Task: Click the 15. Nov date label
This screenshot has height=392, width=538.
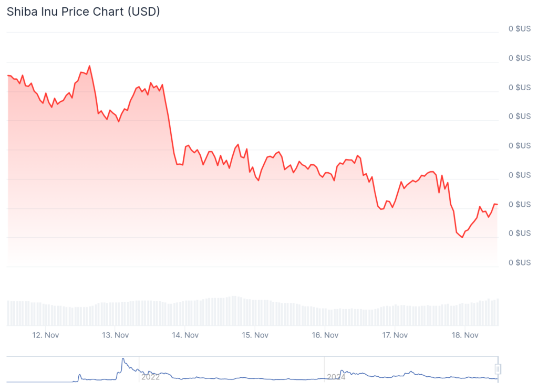Action: 255,335
